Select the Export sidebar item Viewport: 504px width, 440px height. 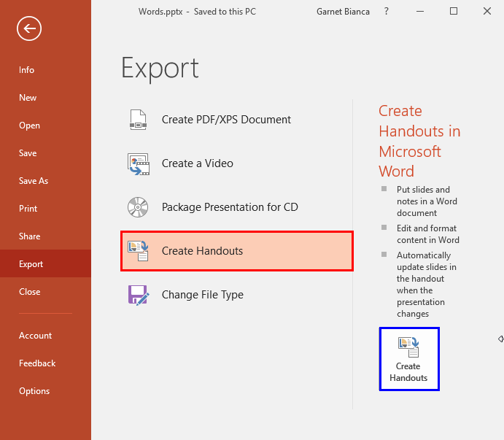coord(31,264)
